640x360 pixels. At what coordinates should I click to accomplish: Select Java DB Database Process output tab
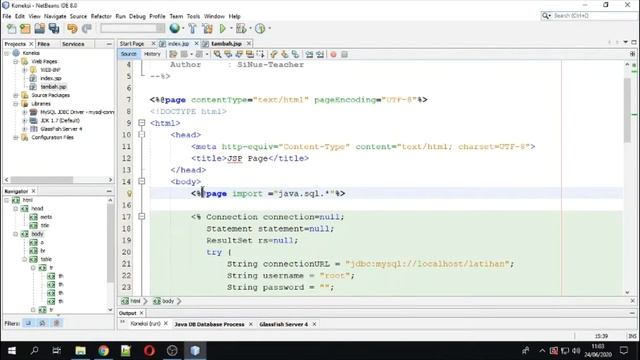point(209,324)
